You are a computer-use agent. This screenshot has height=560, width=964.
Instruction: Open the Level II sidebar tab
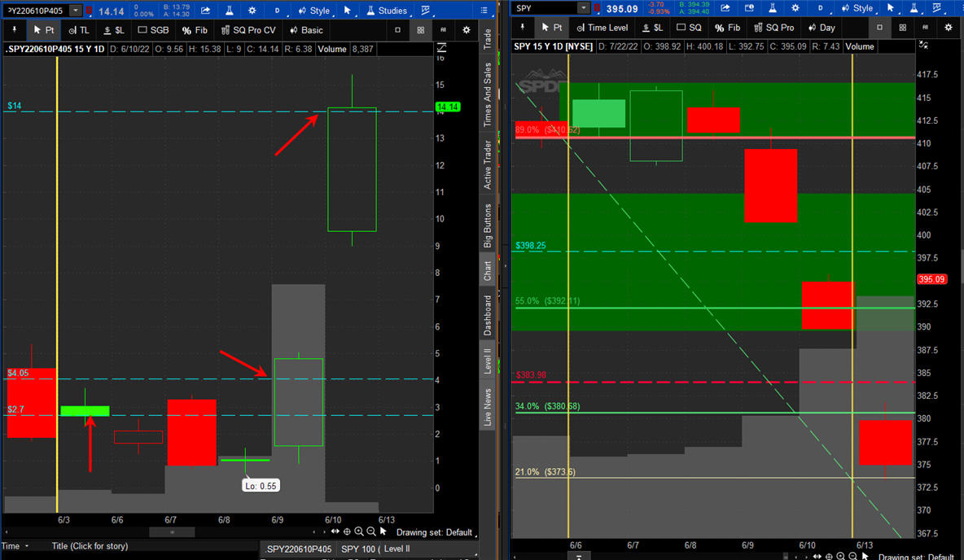488,361
